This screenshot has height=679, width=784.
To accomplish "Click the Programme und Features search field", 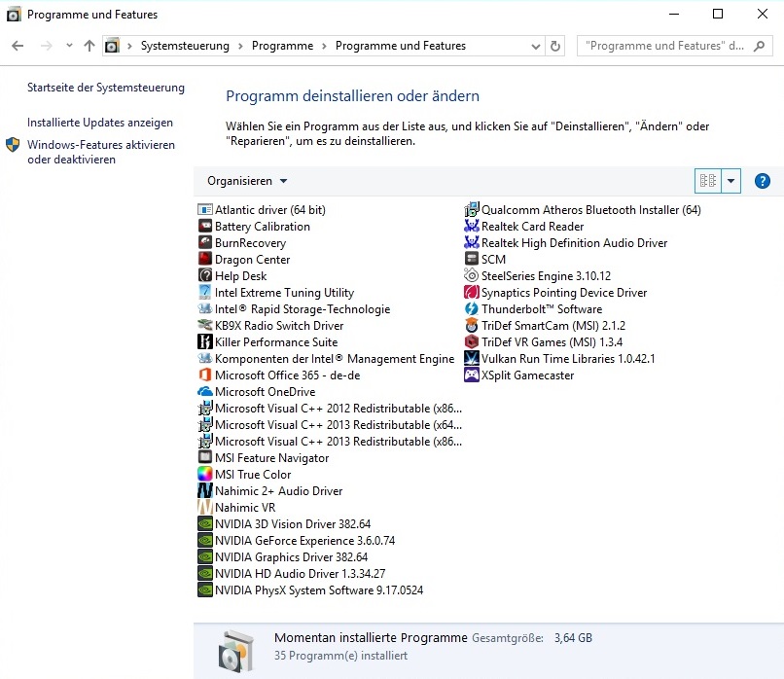I will click(x=666, y=46).
